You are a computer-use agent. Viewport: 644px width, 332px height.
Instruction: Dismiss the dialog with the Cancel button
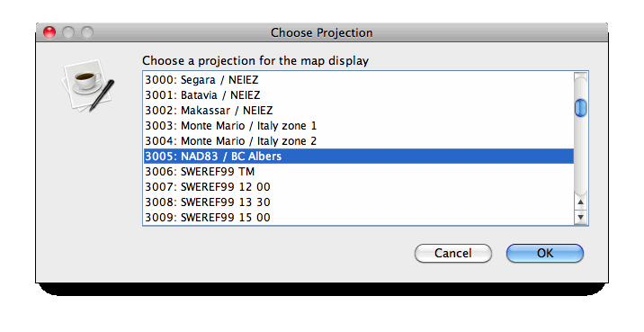click(453, 253)
